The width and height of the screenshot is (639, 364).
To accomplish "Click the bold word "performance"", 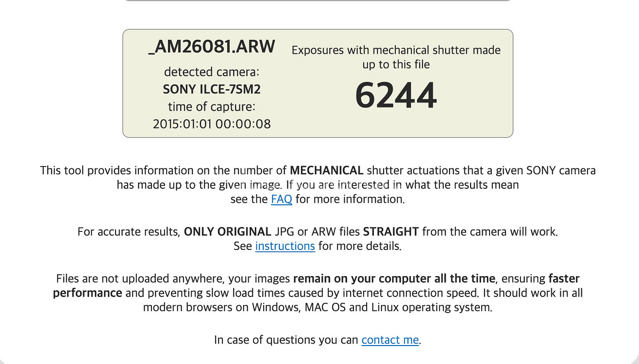I will (87, 293).
